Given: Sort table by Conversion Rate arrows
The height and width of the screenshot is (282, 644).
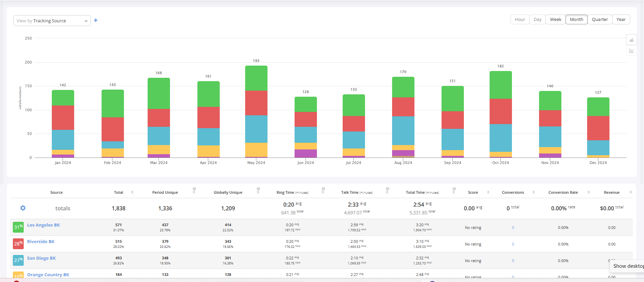Looking at the screenshot, I should (589, 192).
